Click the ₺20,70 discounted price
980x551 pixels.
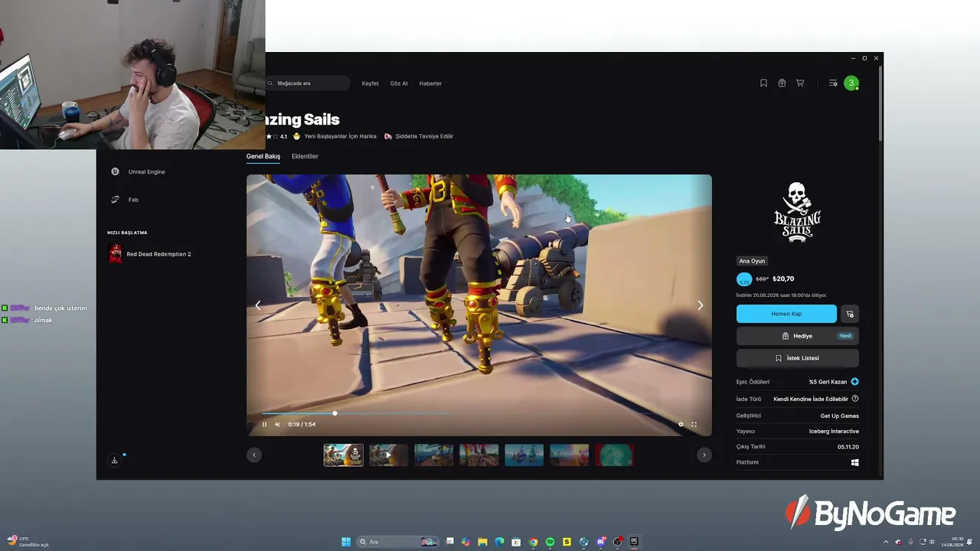[x=783, y=279]
